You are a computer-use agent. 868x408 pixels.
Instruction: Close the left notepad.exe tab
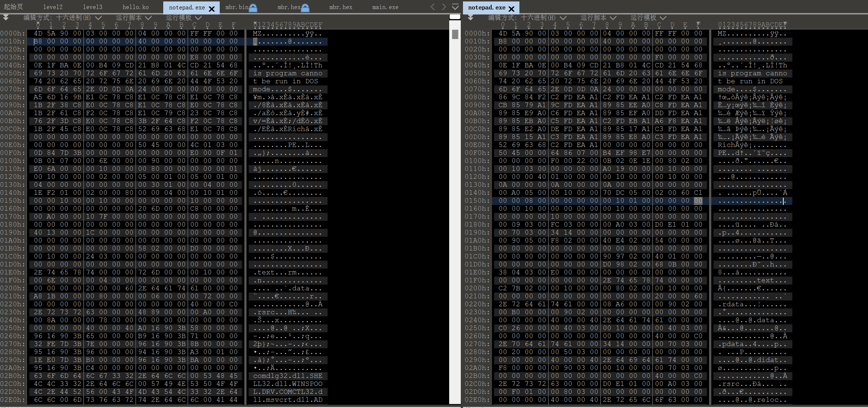pyautogui.click(x=212, y=9)
